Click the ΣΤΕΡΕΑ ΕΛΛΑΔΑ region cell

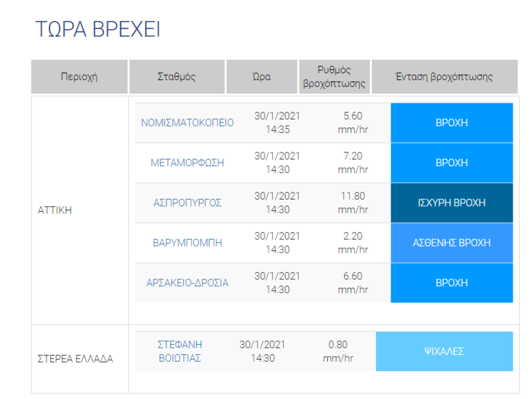[76, 358]
